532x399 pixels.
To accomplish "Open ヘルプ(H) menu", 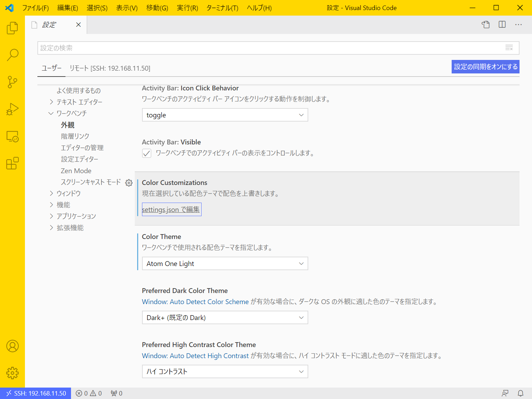I will pos(259,8).
